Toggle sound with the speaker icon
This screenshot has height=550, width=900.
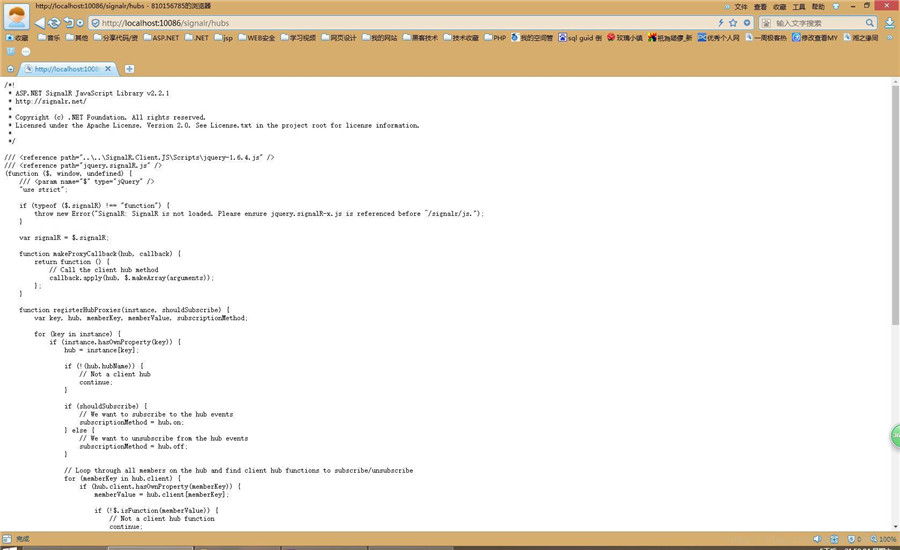point(817,539)
